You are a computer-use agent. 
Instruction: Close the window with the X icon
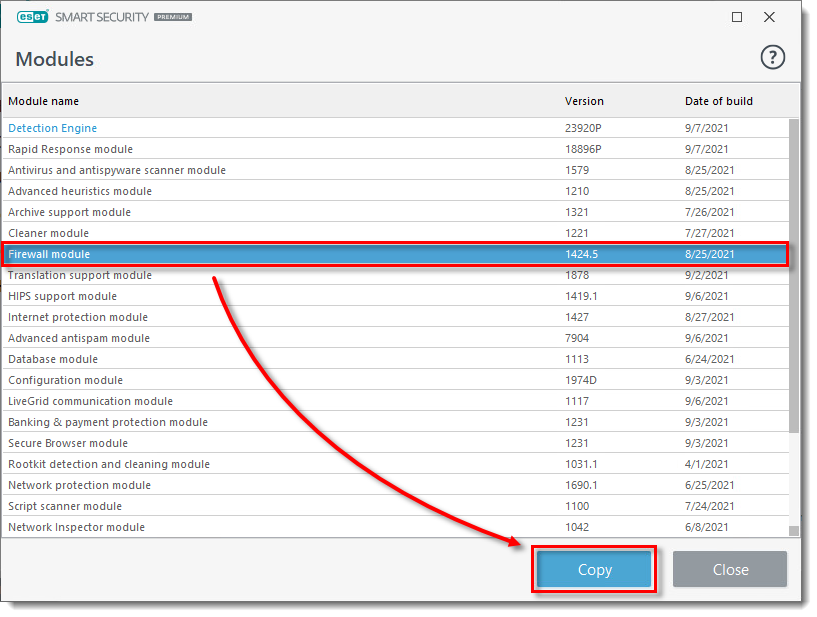click(x=769, y=17)
